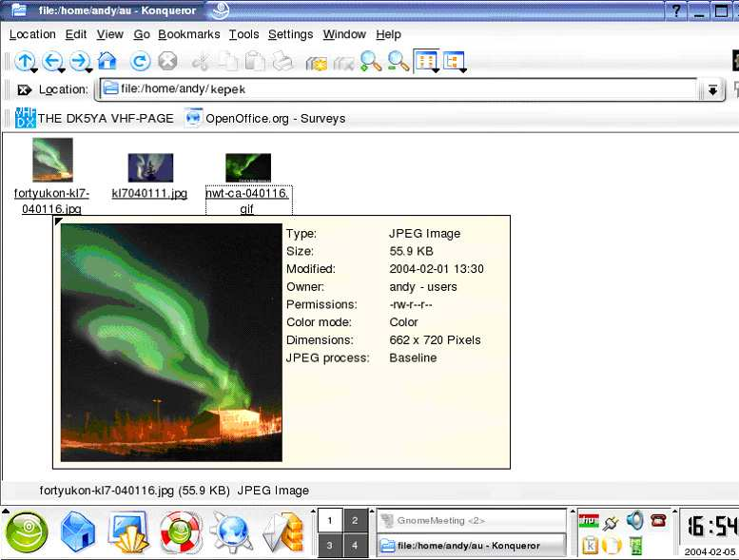Click the 'hu' keyboard layout flag

pyautogui.click(x=589, y=521)
